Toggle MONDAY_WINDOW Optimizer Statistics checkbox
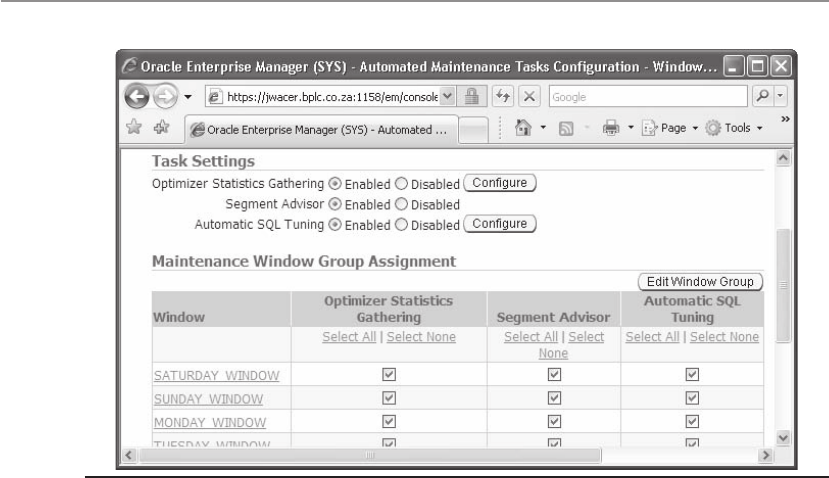The width and height of the screenshot is (829, 478). pos(389,421)
